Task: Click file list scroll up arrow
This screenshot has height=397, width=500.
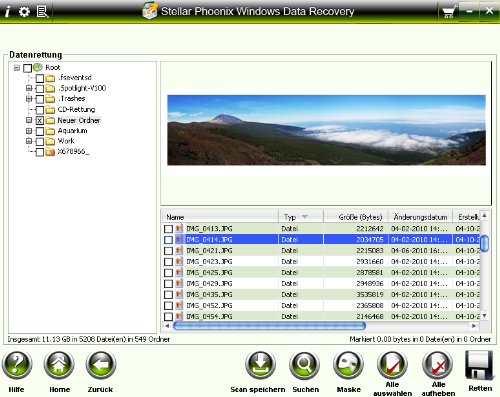Action: pos(484,216)
